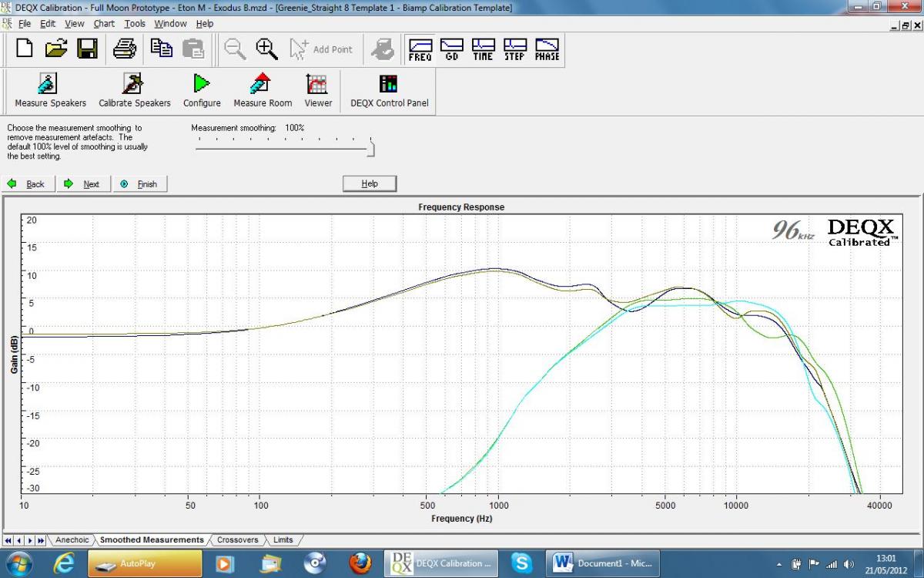Switch to PHASE chart view
Image resolution: width=924 pixels, height=578 pixels.
(x=547, y=50)
